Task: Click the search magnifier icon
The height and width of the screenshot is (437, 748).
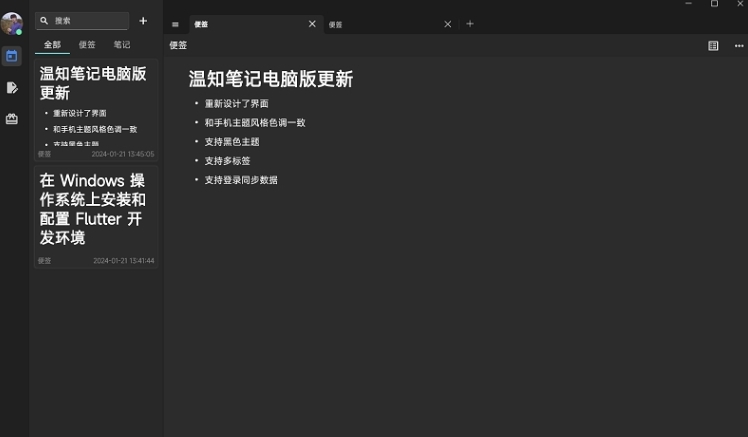Action: [x=44, y=21]
